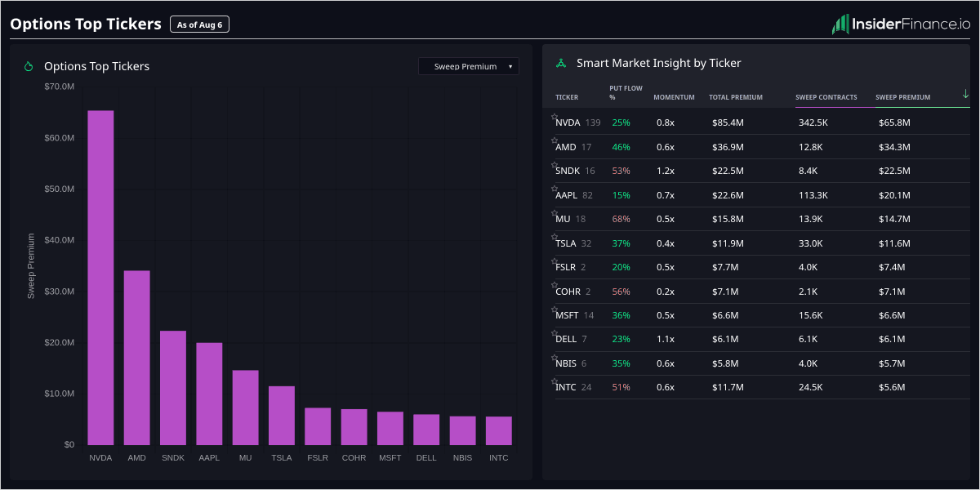Click the TSLA bar in chart
This screenshot has height=490, width=980.
click(x=282, y=416)
